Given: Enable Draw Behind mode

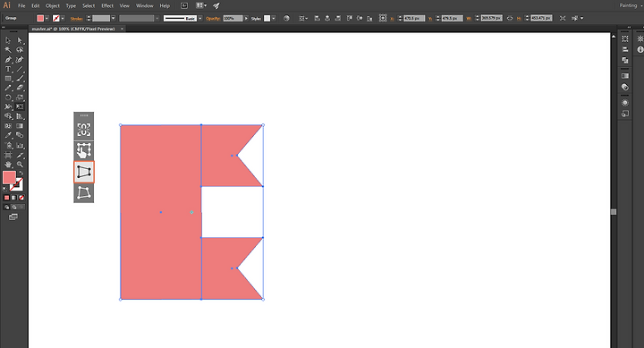Looking at the screenshot, I should 14,207.
